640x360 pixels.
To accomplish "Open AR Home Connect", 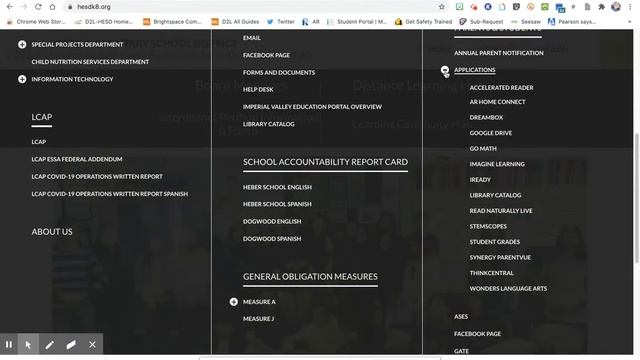I will pyautogui.click(x=497, y=102).
